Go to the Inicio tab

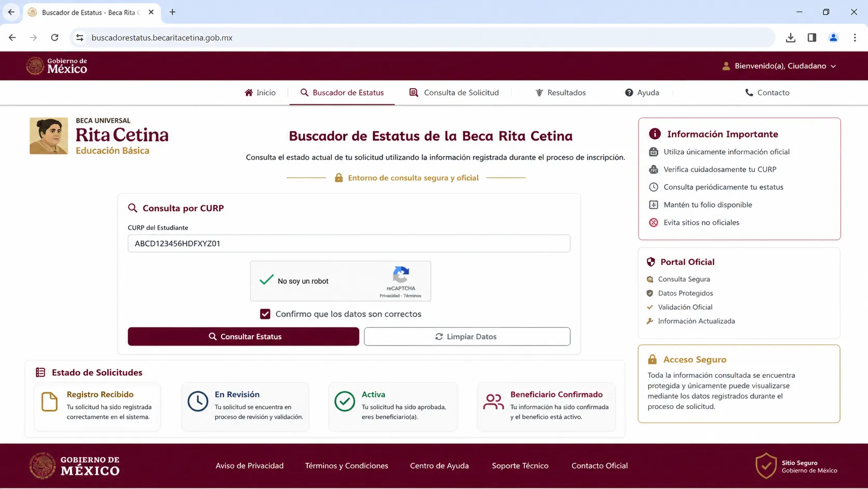coord(260,92)
